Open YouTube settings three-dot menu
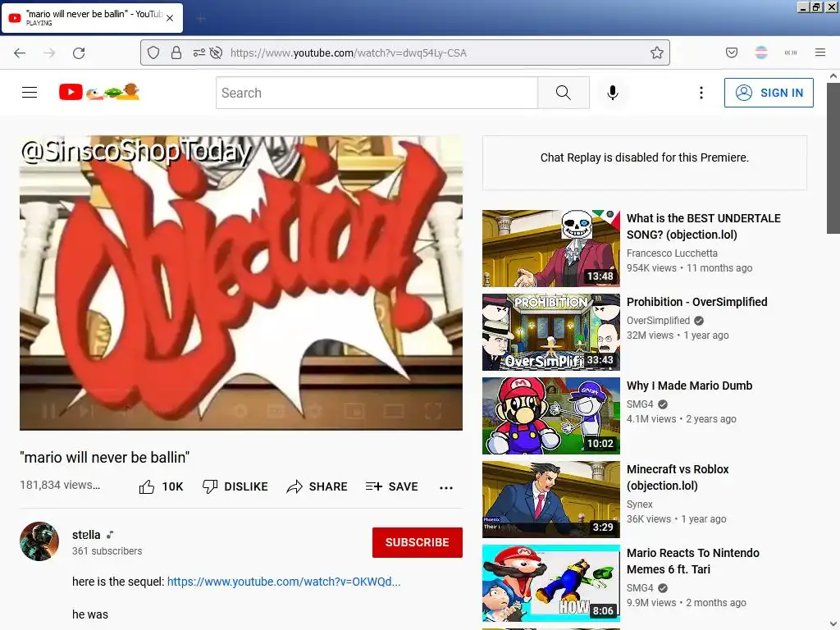 point(701,93)
